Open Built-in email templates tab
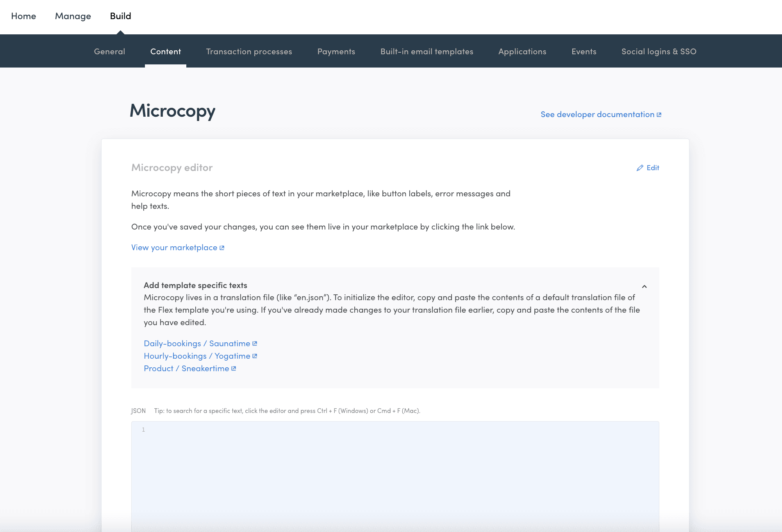 (x=427, y=52)
